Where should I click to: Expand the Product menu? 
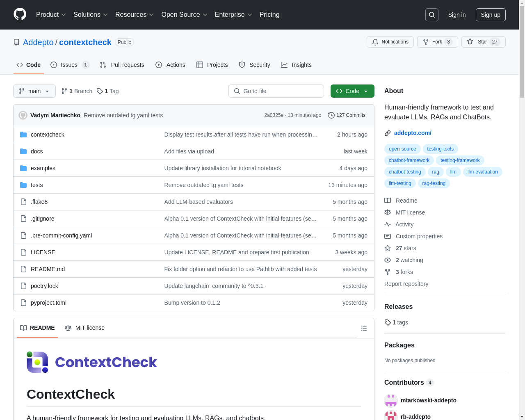(x=51, y=15)
